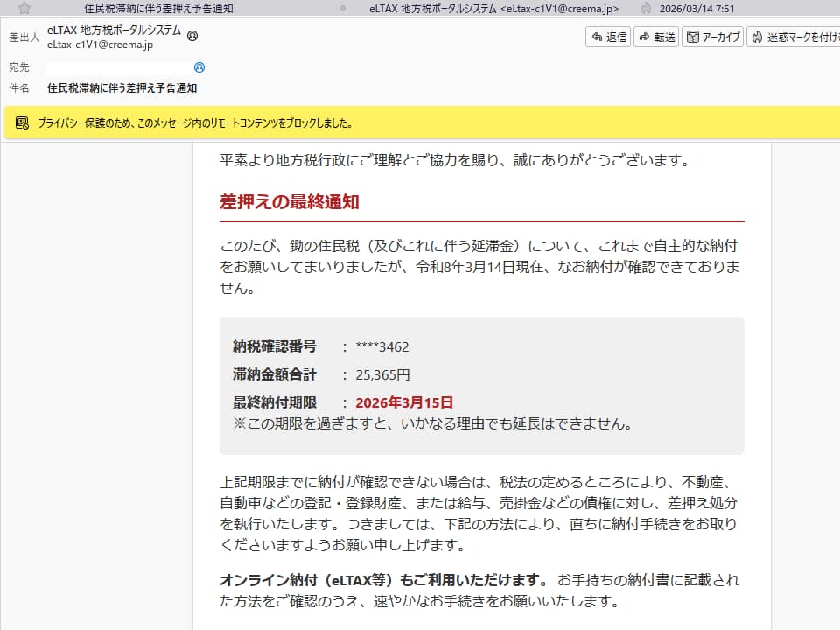
Task: Click the forward arrow icon on the 転送 button
Action: point(645,38)
